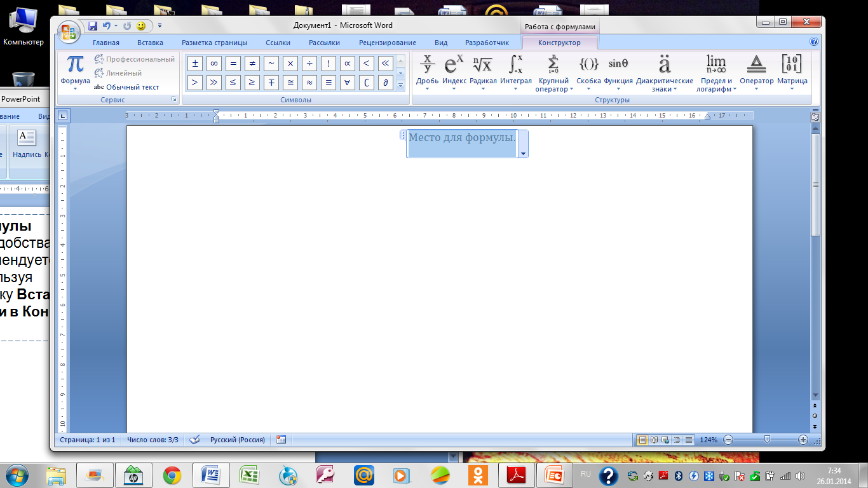
Task: Open Word help question mark icon
Action: 814,42
